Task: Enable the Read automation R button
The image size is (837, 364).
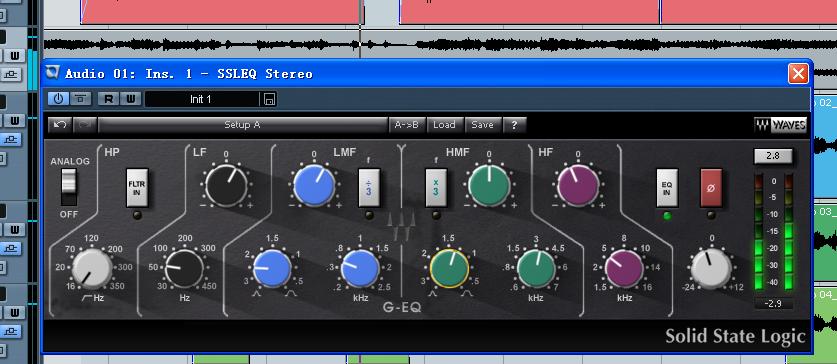Action: tap(109, 99)
